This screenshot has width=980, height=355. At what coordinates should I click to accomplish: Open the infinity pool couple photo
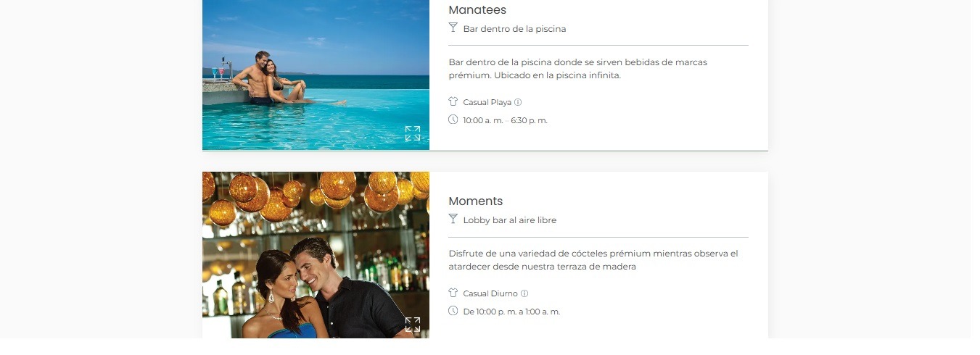coord(316,75)
